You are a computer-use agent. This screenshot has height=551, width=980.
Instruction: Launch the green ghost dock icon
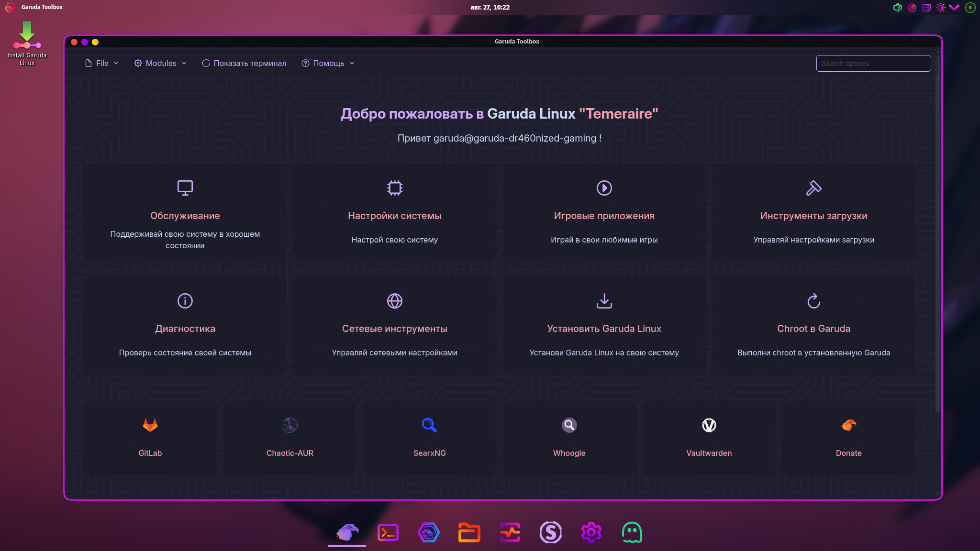click(x=632, y=532)
